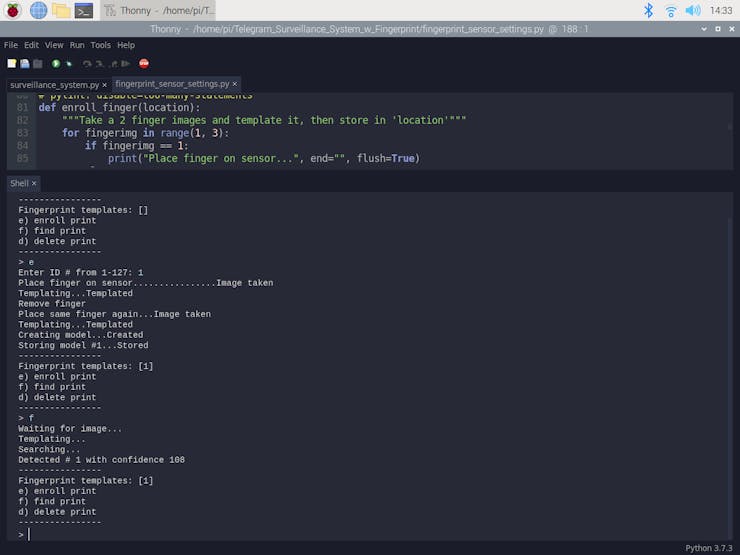The width and height of the screenshot is (740, 555).
Task: Open the Help menu
Action: point(126,45)
